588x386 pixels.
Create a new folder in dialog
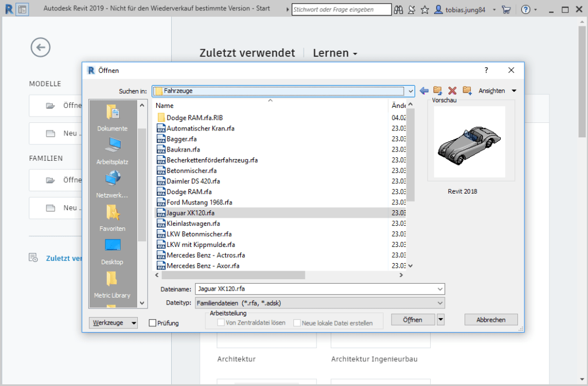(x=467, y=91)
